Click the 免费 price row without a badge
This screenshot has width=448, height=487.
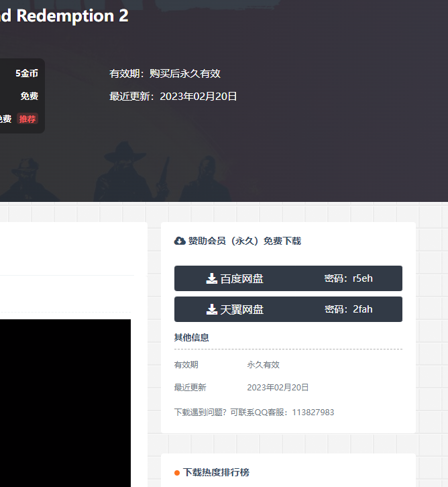(30, 96)
